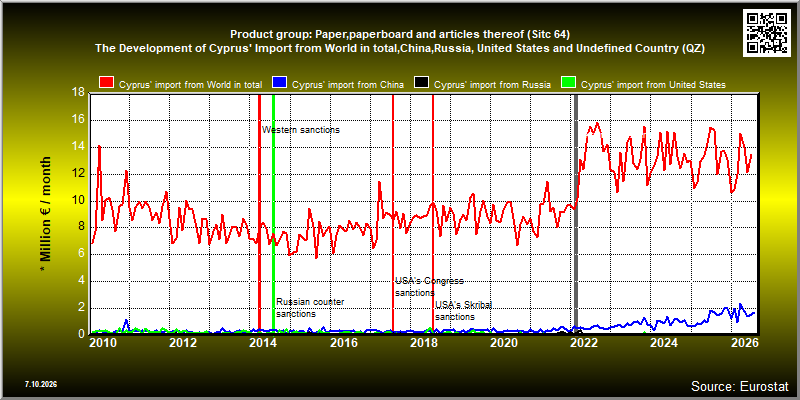
Task: Click x-axis label 2026
Action: [744, 342]
